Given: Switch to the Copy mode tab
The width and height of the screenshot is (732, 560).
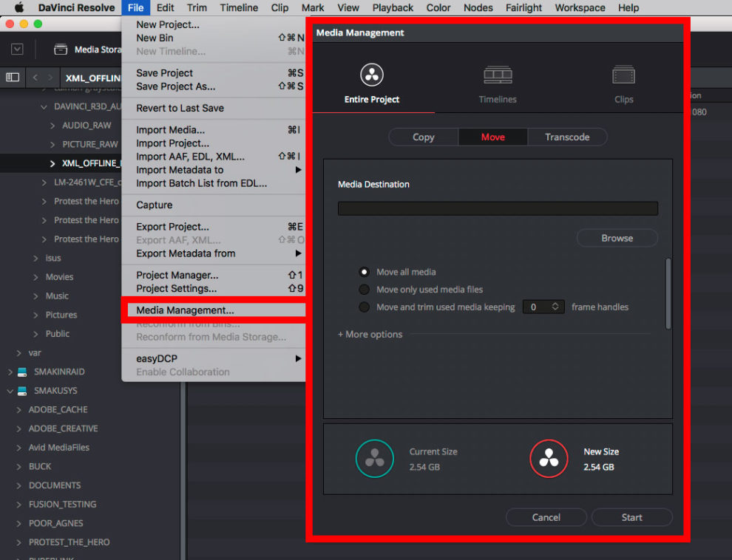Looking at the screenshot, I should tap(424, 137).
